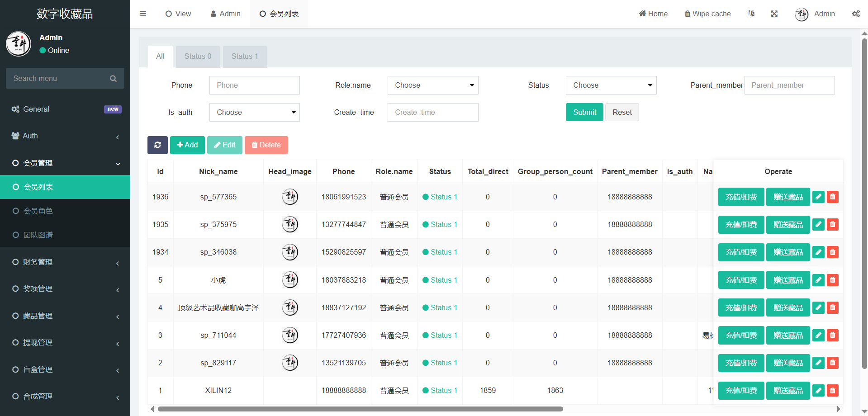Open the language switch icon in header
The width and height of the screenshot is (868, 416).
pos(751,14)
